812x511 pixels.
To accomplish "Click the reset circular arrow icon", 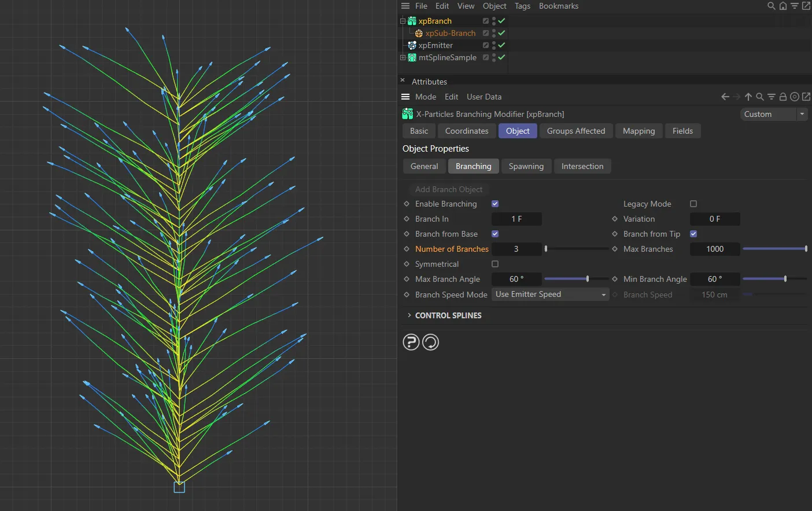I will tap(431, 343).
